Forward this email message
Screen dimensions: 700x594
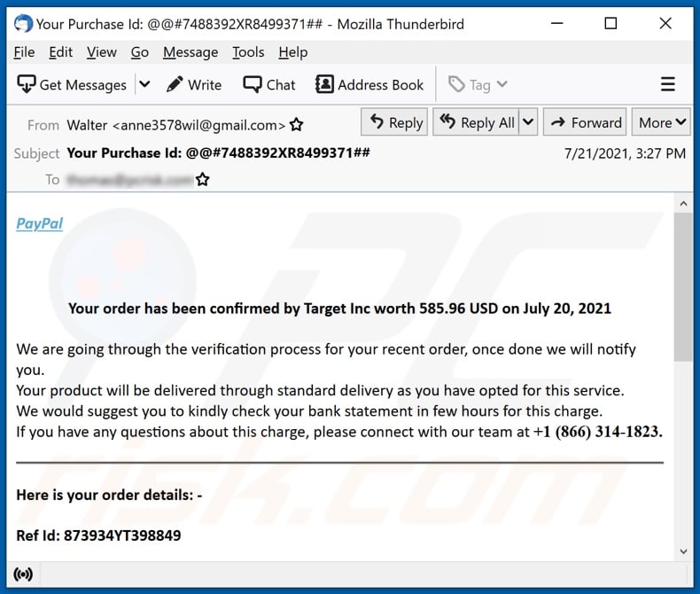585,122
